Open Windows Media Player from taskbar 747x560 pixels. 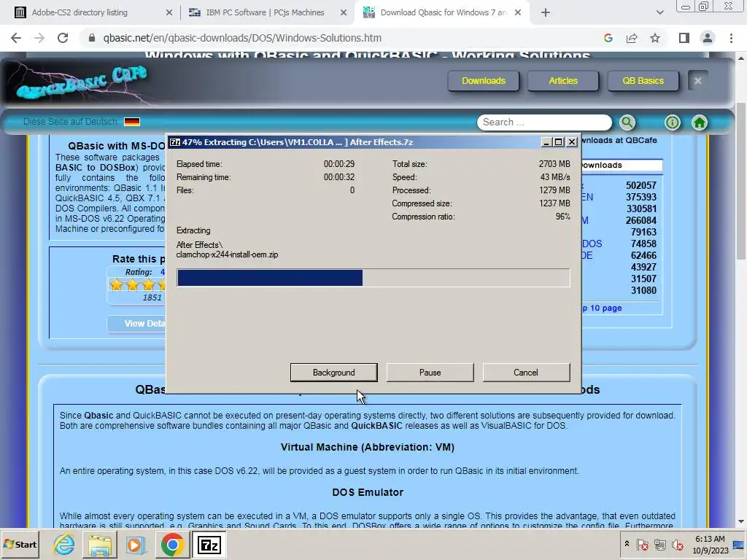tap(135, 545)
